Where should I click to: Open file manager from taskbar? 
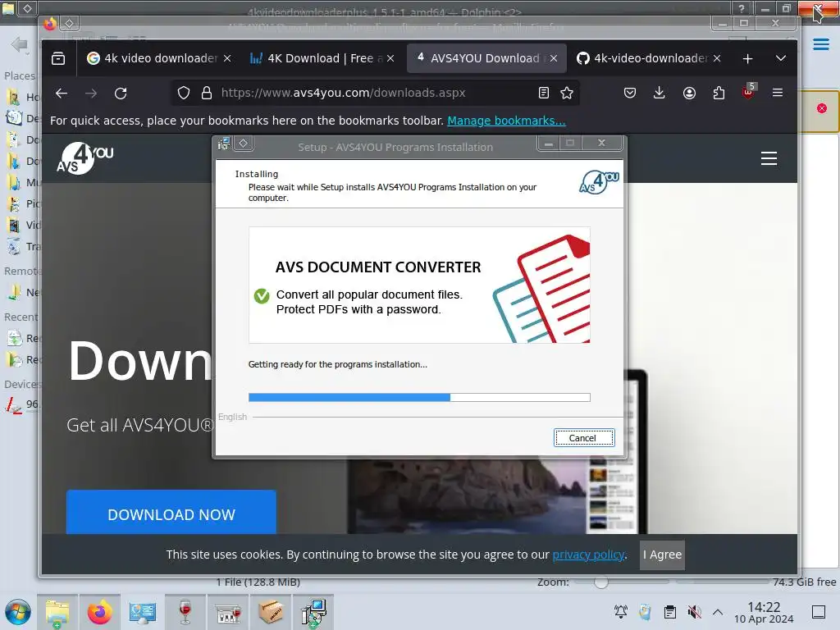pos(57,612)
